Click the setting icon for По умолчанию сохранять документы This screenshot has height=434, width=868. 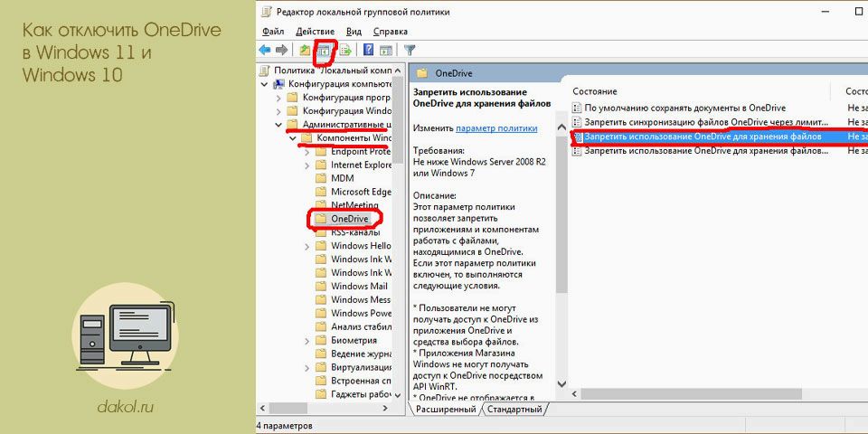(576, 108)
